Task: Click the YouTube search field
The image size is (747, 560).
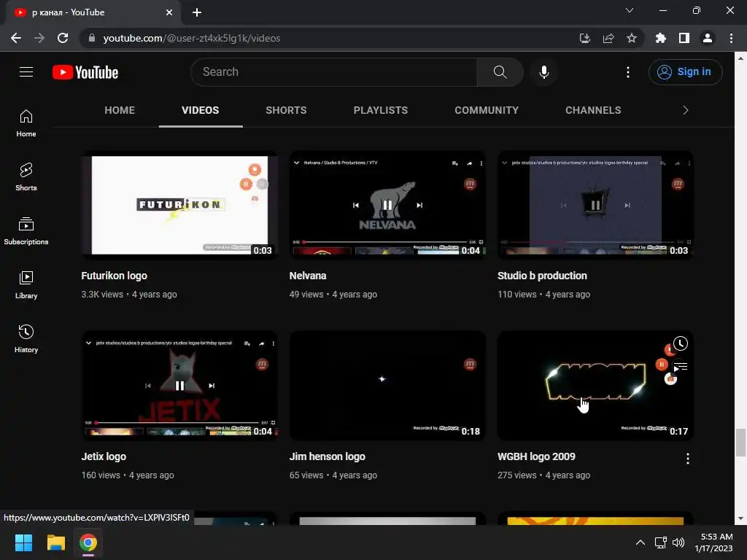Action: 334,72
